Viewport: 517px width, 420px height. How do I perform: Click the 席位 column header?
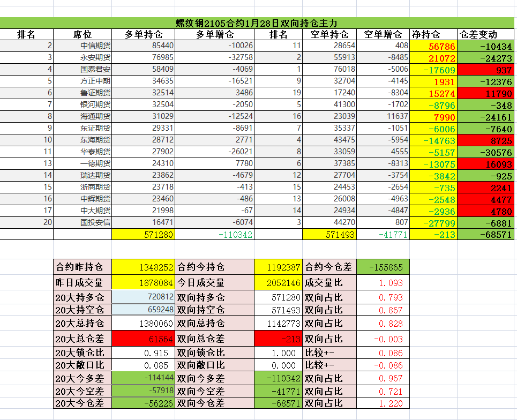(x=83, y=34)
